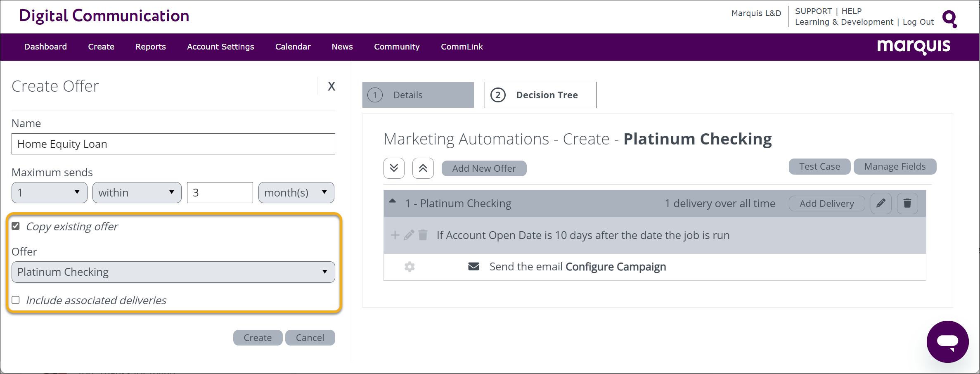Open the SUPPORT link
This screenshot has width=980, height=374.
point(813,11)
